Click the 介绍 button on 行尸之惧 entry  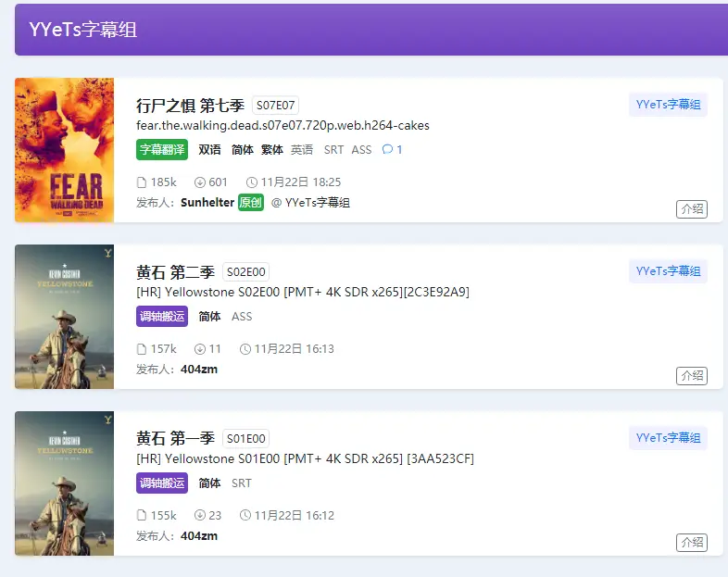691,209
